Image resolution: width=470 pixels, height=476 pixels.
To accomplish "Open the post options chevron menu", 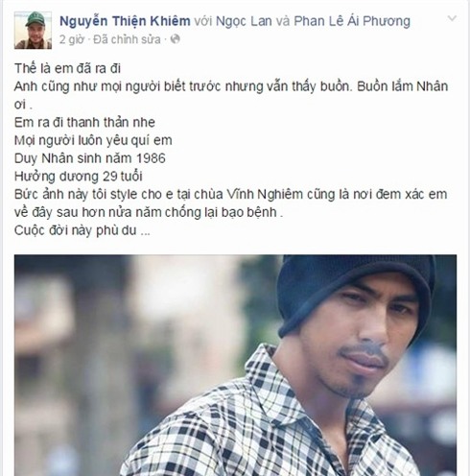I will [x=452, y=18].
